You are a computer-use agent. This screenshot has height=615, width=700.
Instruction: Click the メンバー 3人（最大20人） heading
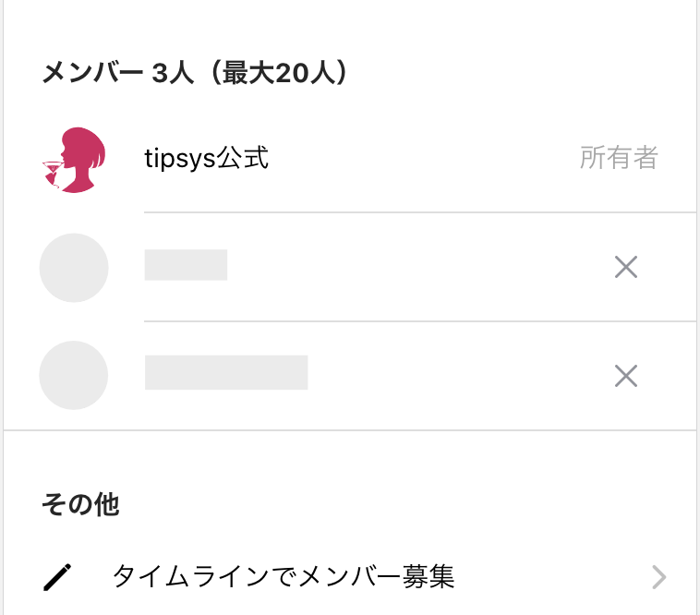(x=195, y=72)
